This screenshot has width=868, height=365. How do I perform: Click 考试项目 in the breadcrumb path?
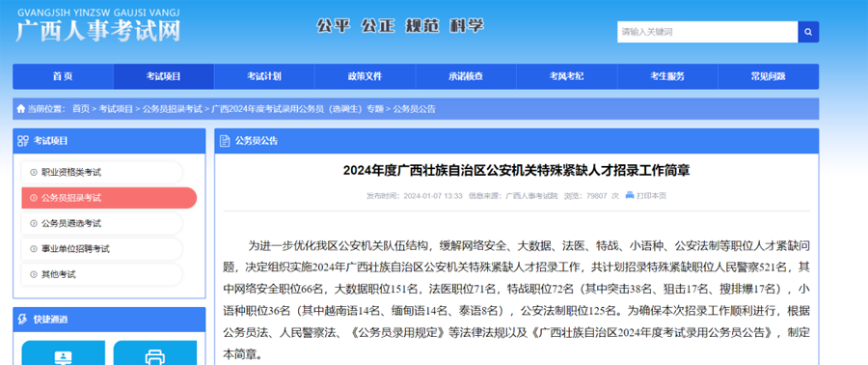pyautogui.click(x=116, y=109)
